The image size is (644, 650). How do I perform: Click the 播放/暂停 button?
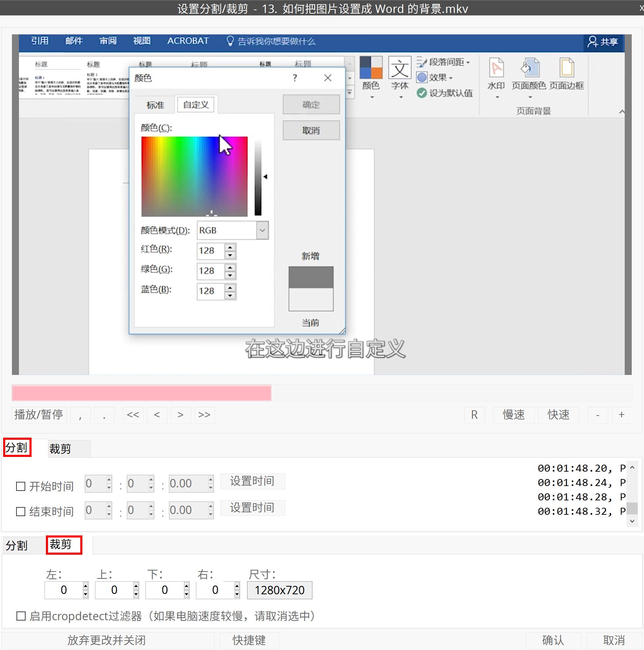tap(39, 415)
